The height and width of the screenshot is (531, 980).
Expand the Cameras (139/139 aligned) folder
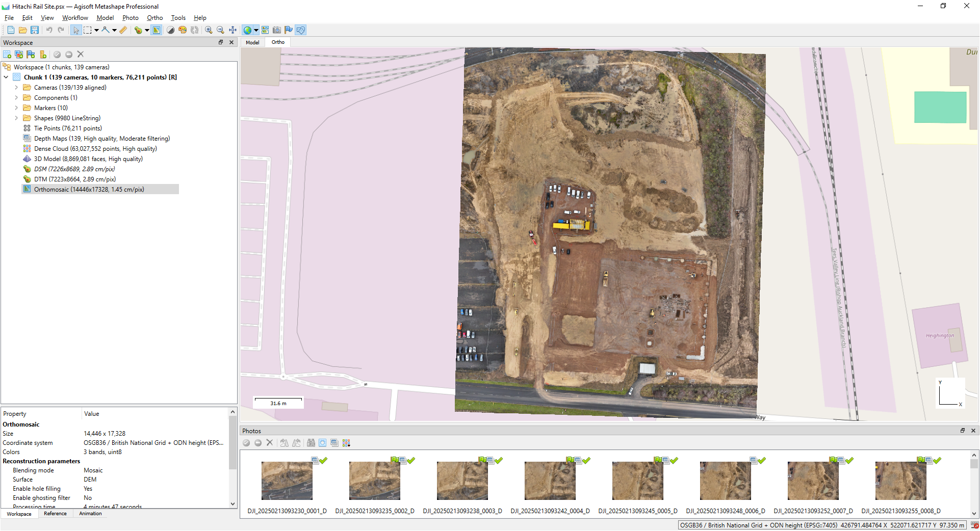pos(16,88)
